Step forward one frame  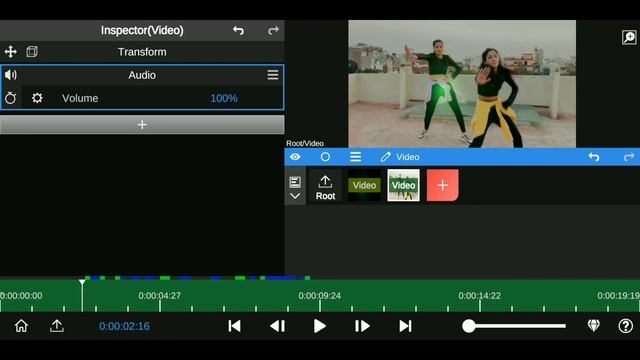coord(362,326)
